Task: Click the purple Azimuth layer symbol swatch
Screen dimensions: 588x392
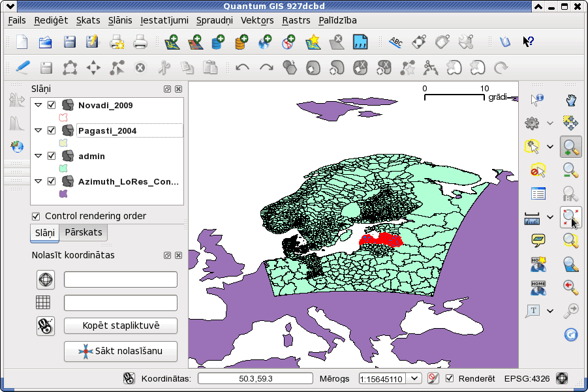Action: [x=63, y=194]
